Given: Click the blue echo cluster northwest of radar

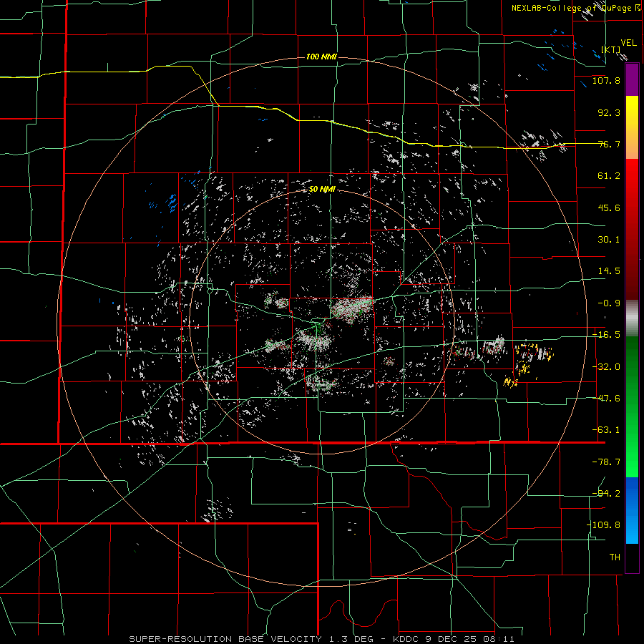Looking at the screenshot, I should [170, 203].
